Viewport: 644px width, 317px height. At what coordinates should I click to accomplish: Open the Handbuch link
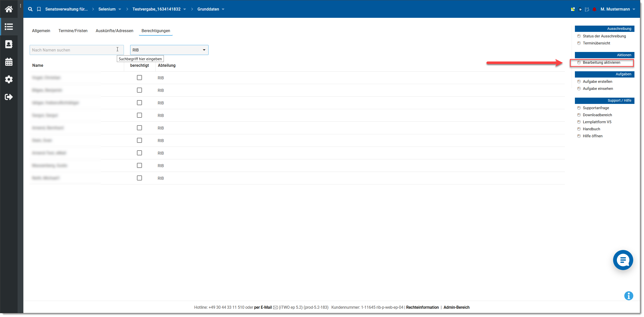[591, 129]
